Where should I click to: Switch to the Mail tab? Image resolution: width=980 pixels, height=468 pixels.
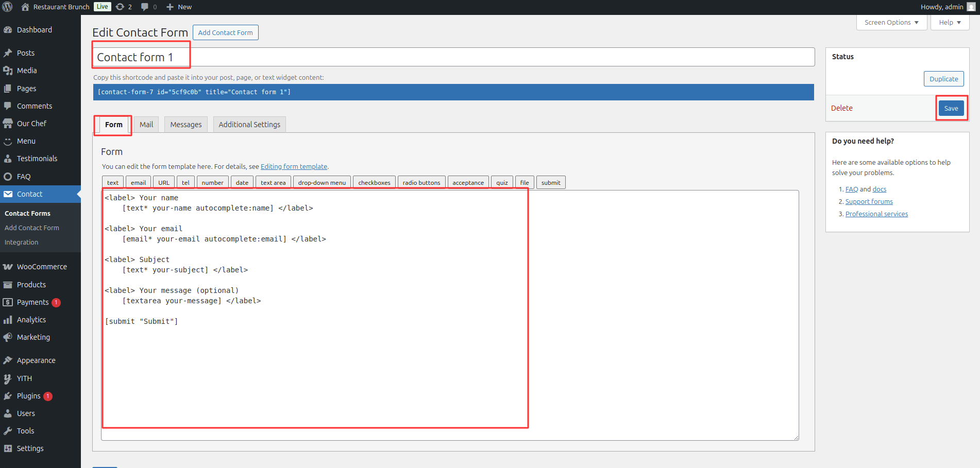pyautogui.click(x=146, y=125)
